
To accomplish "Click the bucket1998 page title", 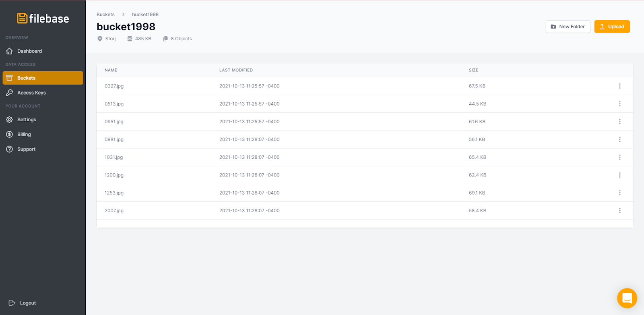I will [x=126, y=27].
